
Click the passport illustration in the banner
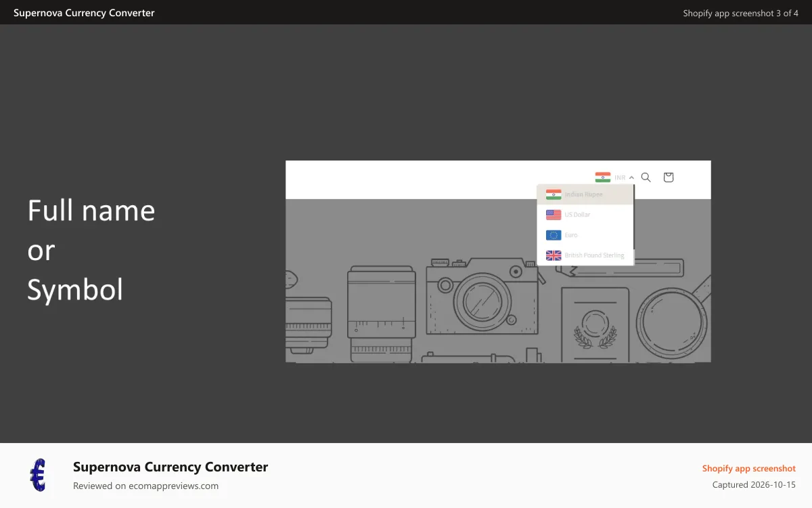[595, 325]
